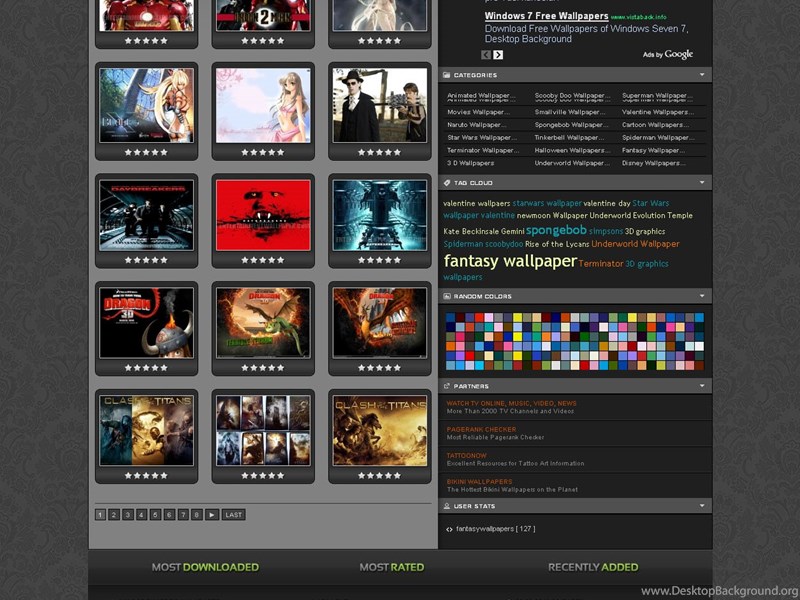
Task: Open the Most Downloaded tab
Action: pos(205,567)
